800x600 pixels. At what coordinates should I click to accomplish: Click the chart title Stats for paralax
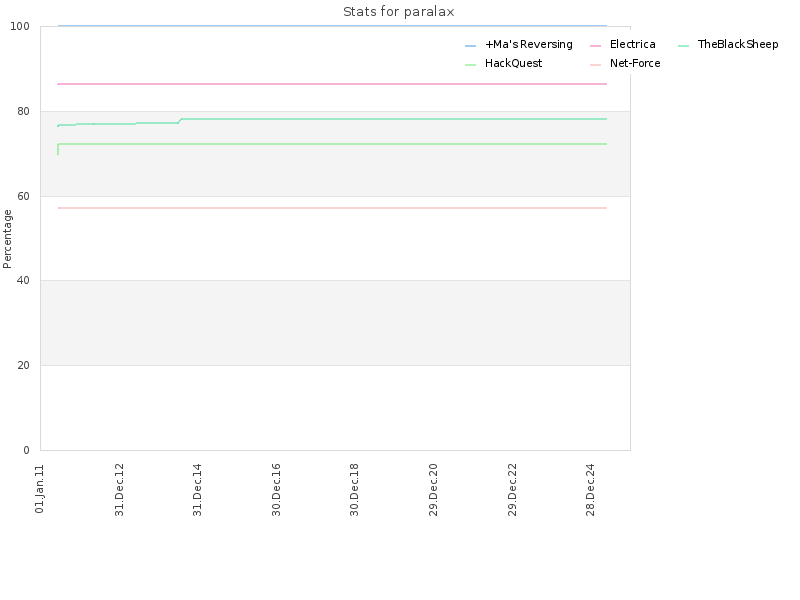[398, 12]
